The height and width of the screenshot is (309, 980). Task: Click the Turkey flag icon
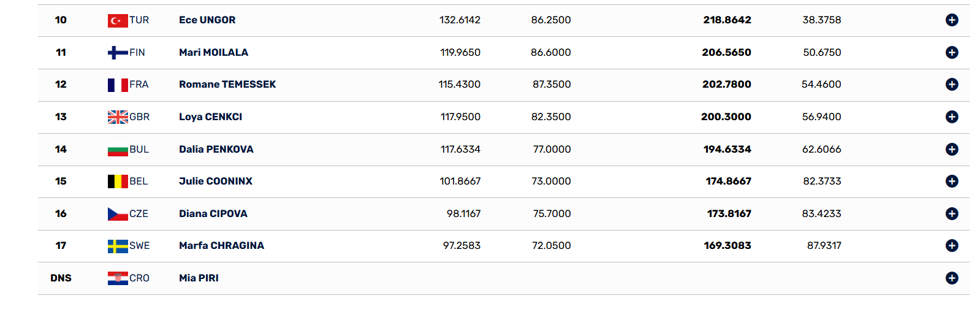click(118, 20)
